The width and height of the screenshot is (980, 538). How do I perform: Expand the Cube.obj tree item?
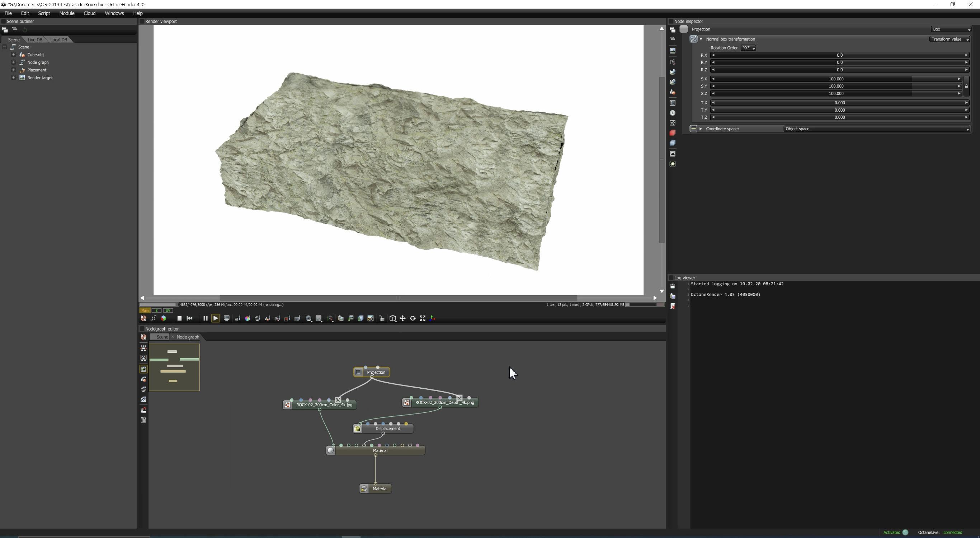click(13, 55)
